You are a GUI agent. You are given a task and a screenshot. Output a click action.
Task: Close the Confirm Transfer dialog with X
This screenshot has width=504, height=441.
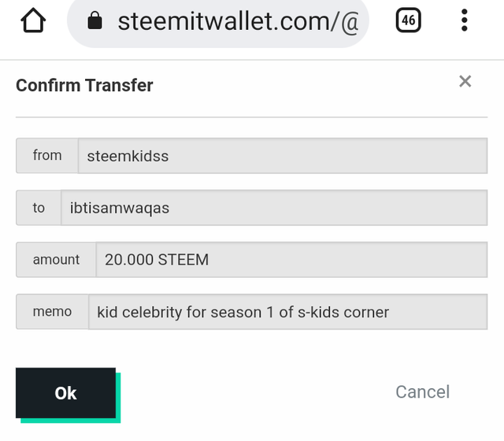pyautogui.click(x=465, y=81)
